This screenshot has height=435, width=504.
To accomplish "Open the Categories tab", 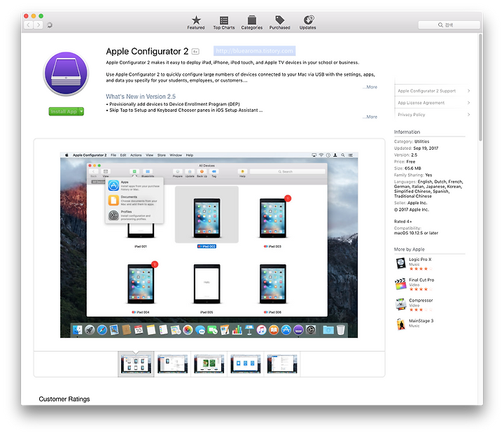I will (x=252, y=23).
